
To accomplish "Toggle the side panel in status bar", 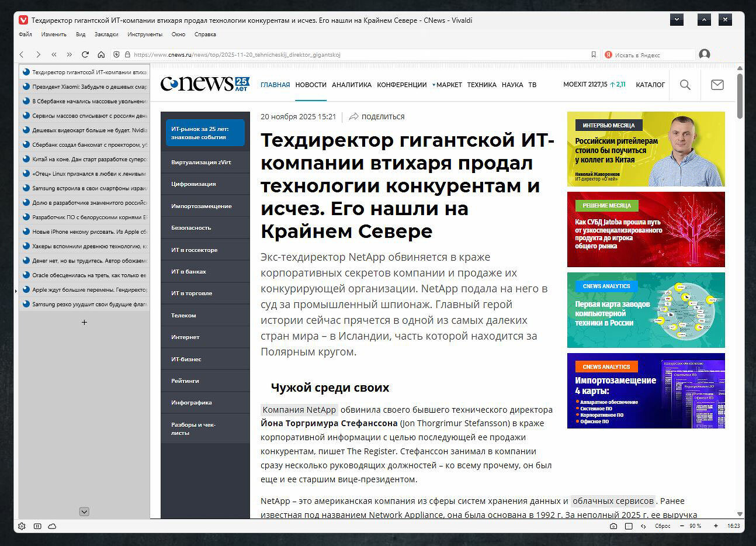I will 37,526.
